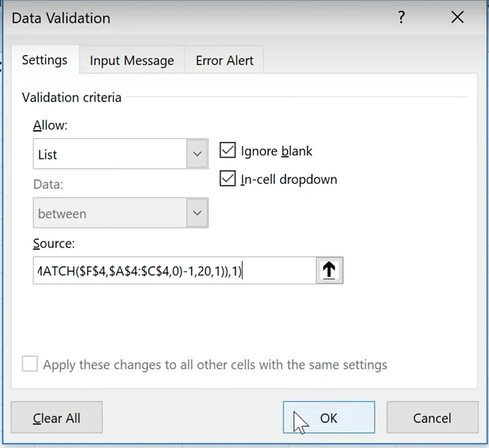Click inside the Source formula field
The height and width of the screenshot is (448, 489).
[x=174, y=270]
